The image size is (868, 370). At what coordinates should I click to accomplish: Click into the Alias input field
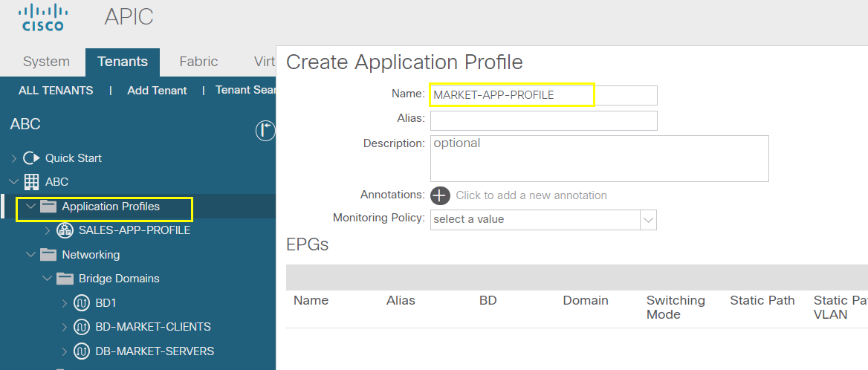coord(543,120)
